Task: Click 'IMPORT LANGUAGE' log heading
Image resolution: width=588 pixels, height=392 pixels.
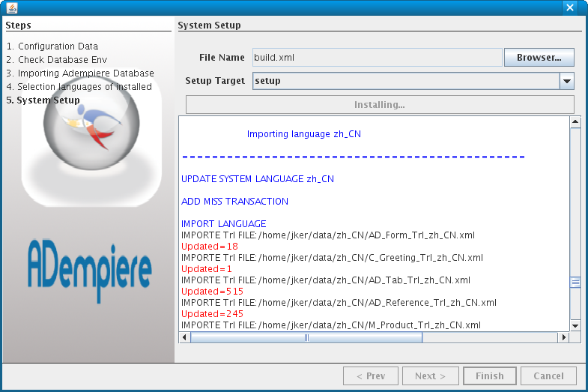Action: pyautogui.click(x=224, y=224)
